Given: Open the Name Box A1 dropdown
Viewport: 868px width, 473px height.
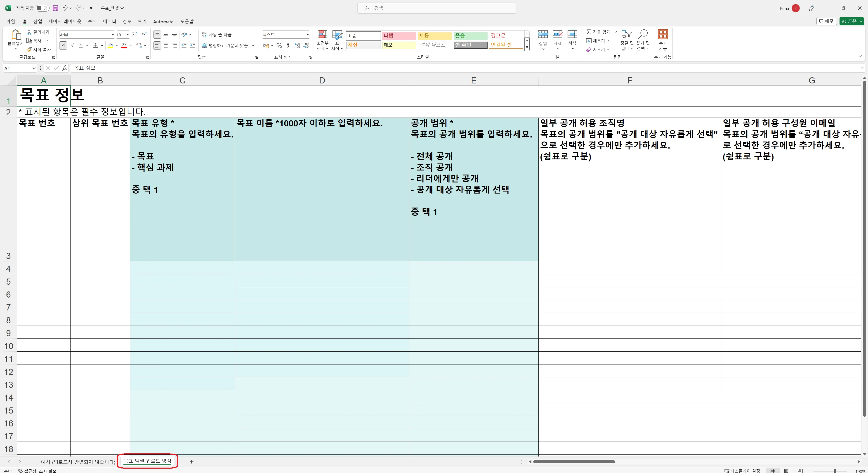Looking at the screenshot, I should 34,69.
